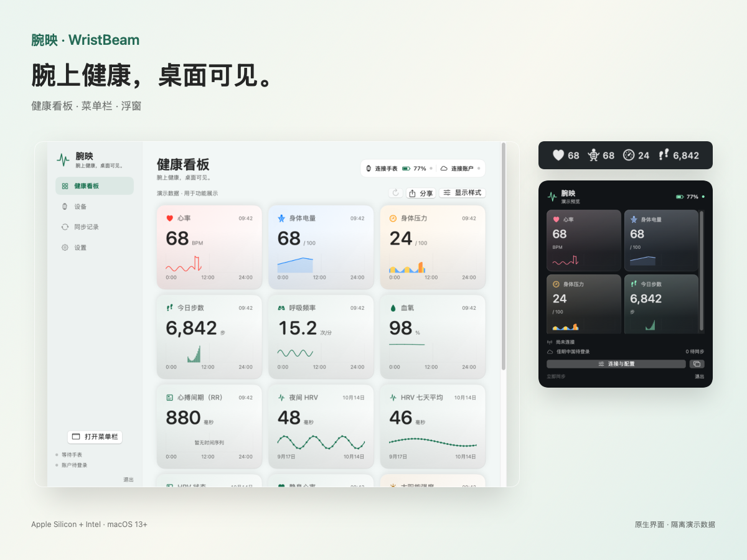This screenshot has height=560, width=747.
Task: Open the 设备 sidebar item
Action: tap(95, 207)
